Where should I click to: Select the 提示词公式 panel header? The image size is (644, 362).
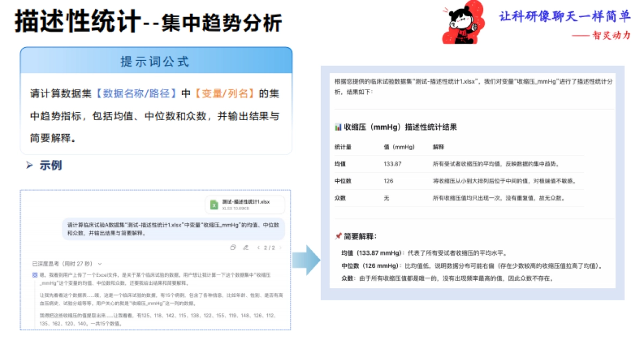[x=156, y=61]
